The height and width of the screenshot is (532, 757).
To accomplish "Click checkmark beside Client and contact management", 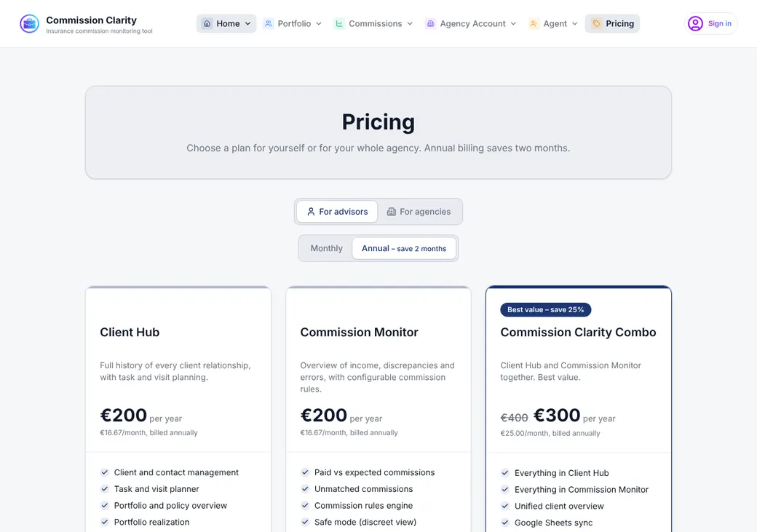I will tap(104, 472).
